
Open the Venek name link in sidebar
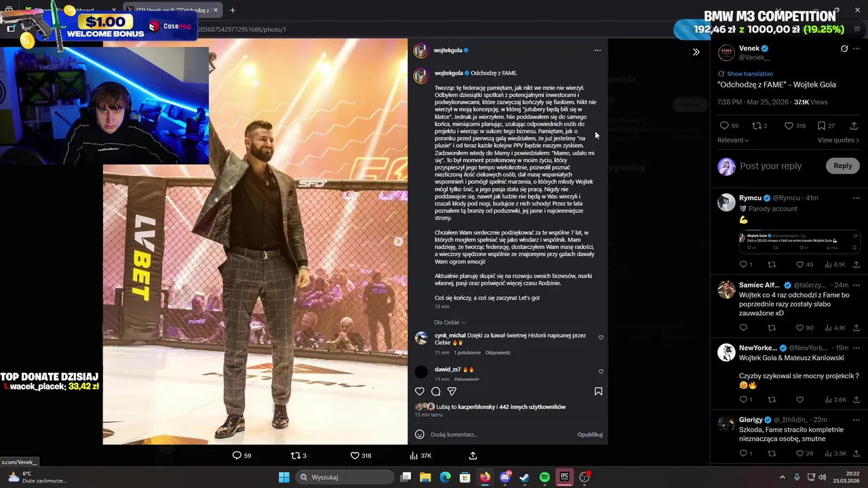click(749, 48)
